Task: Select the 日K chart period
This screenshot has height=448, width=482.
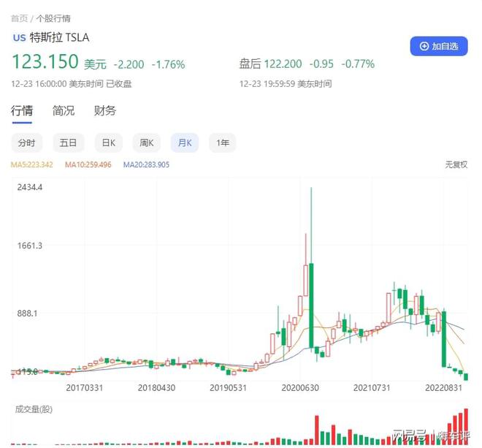Action: pyautogui.click(x=109, y=143)
